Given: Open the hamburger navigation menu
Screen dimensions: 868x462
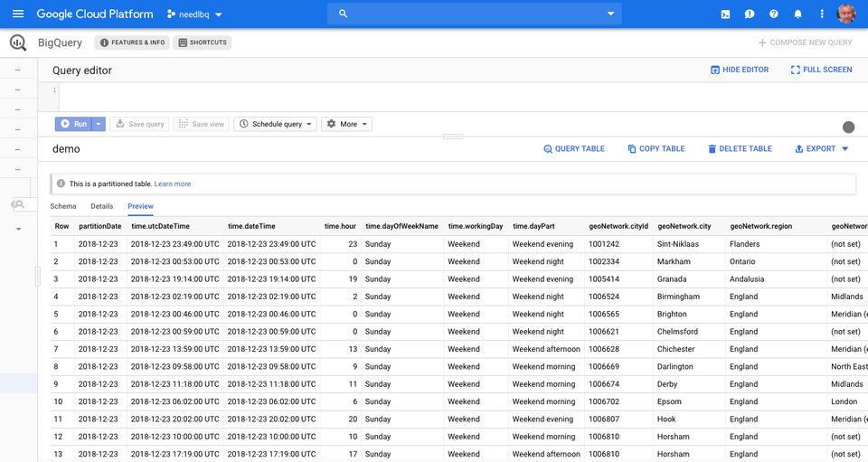Looking at the screenshot, I should [18, 14].
